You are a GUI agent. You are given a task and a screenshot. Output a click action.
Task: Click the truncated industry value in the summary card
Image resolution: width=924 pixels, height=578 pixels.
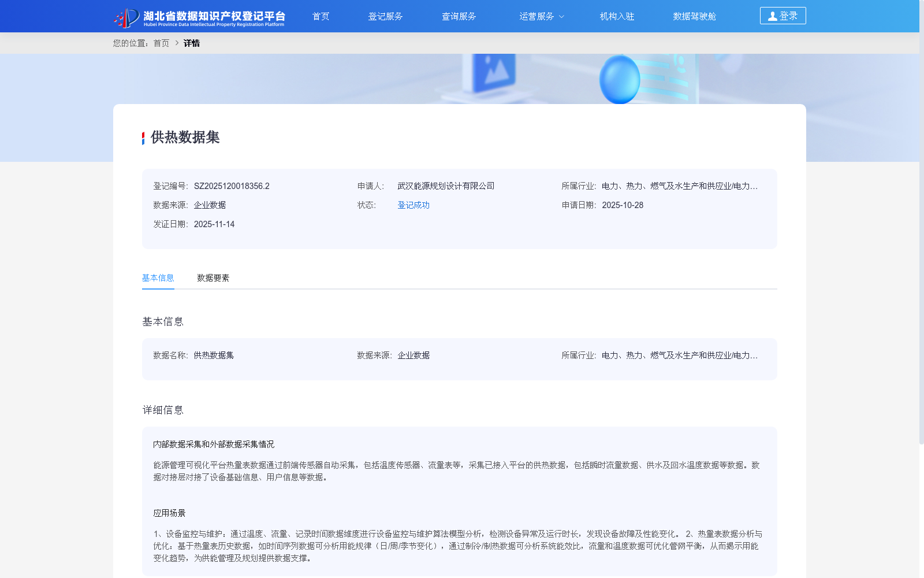point(680,186)
